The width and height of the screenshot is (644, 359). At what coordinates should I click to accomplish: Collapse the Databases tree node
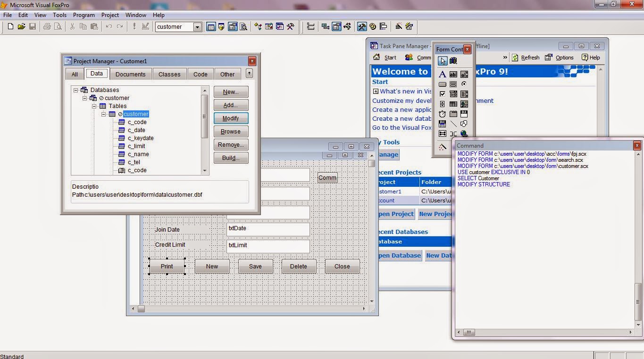[76, 90]
